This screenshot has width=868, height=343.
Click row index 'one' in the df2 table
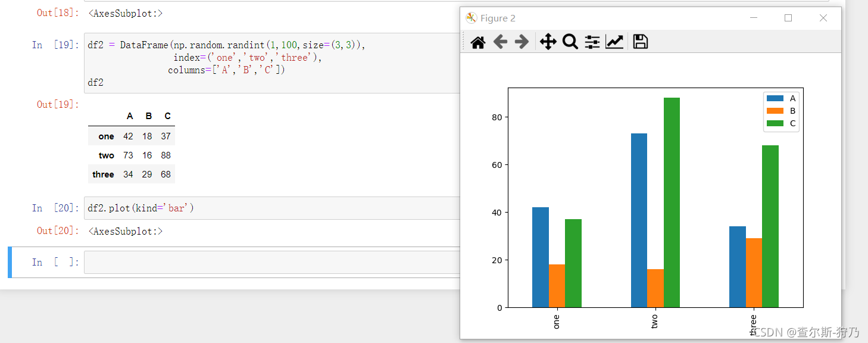click(107, 136)
